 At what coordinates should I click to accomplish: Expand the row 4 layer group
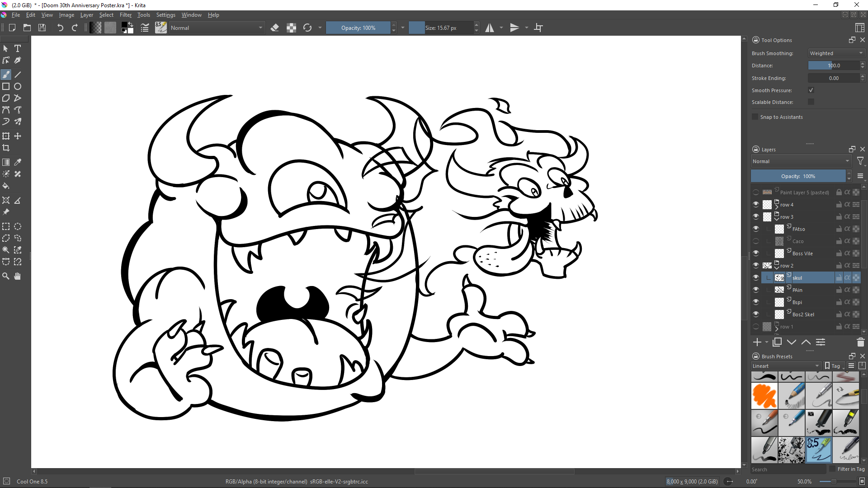777,206
